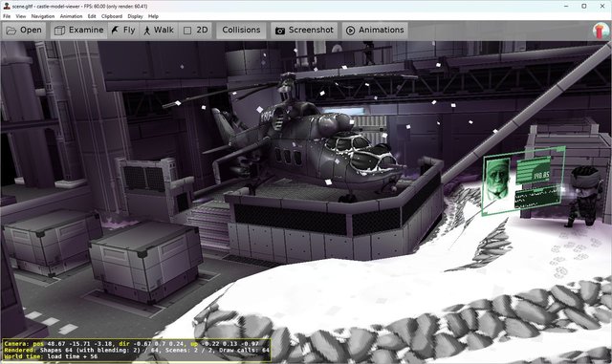Open the View menu
The height and width of the screenshot is (364, 612).
tap(21, 16)
